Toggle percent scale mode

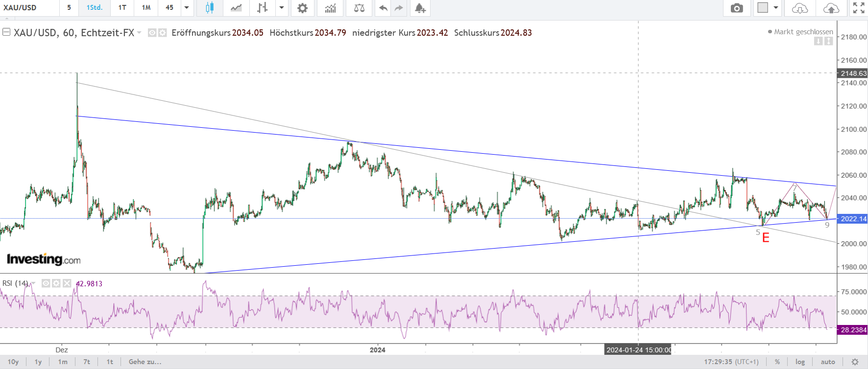777,362
